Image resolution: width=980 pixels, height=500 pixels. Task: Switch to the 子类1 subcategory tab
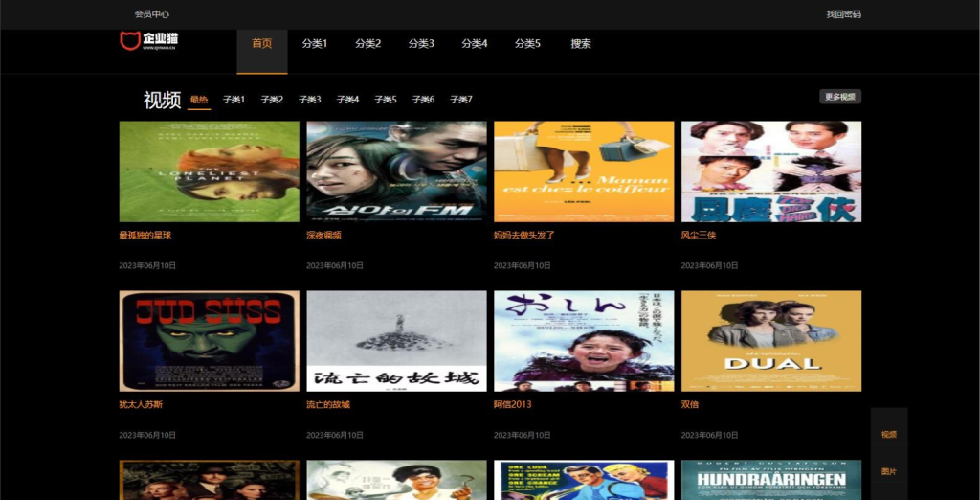pos(234,100)
